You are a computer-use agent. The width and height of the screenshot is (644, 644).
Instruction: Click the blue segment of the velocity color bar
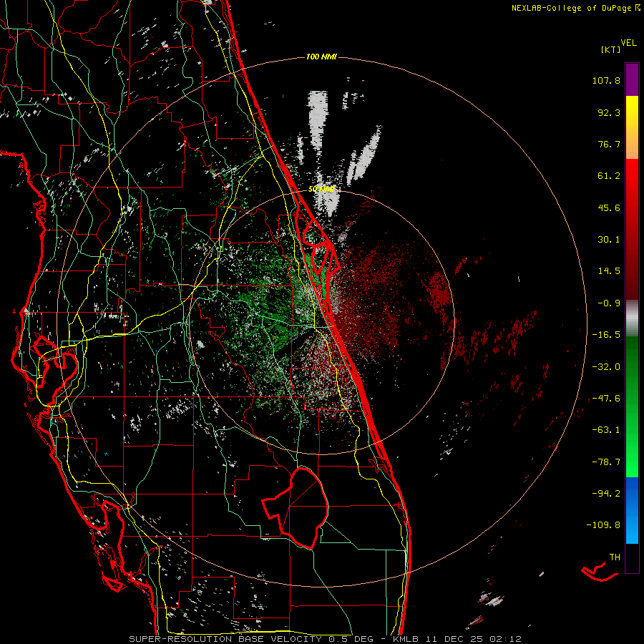(x=632, y=510)
